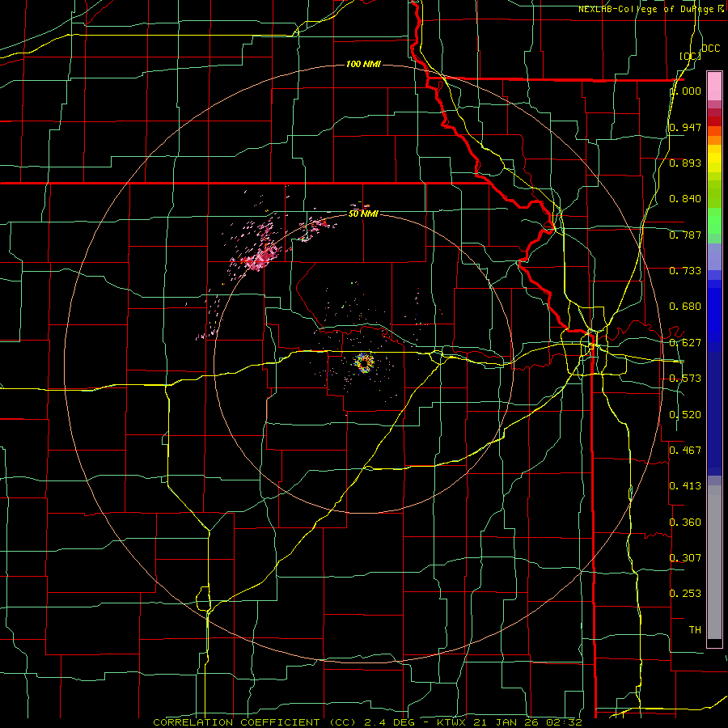Select the 0.253 legend value
The width and height of the screenshot is (728, 728).
pyautogui.click(x=685, y=594)
